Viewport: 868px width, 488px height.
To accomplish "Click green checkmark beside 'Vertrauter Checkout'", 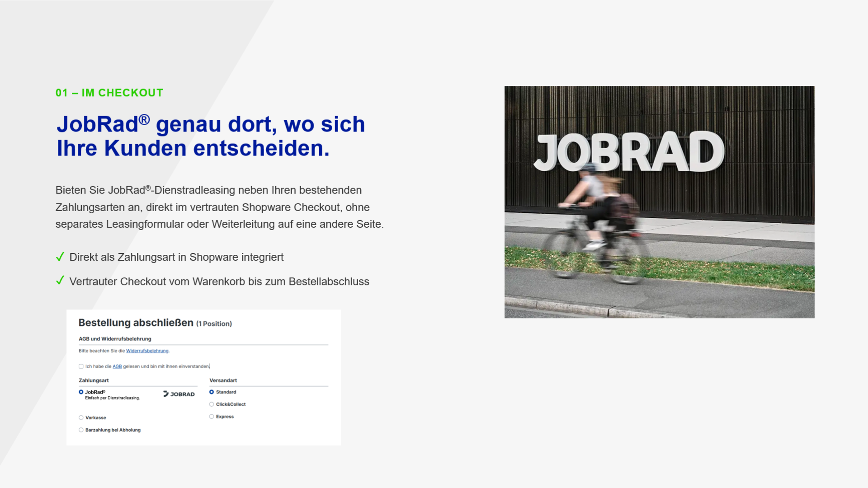I will pos(60,281).
